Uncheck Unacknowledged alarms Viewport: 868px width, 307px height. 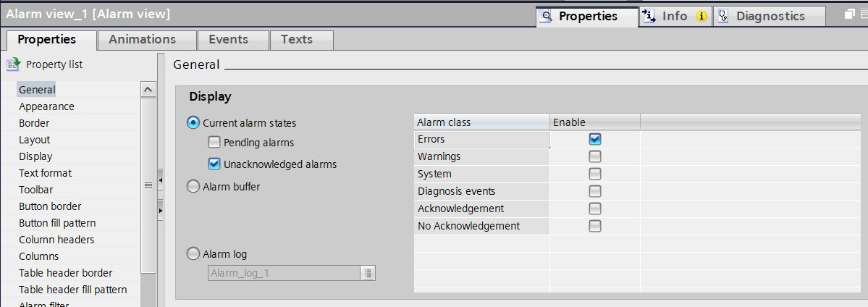point(214,164)
